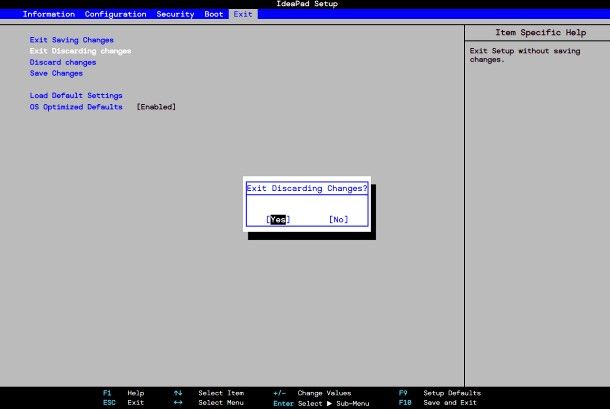Click the F9 Setup Defaults hint
Image resolution: width=610 pixels, height=409 pixels.
click(439, 393)
